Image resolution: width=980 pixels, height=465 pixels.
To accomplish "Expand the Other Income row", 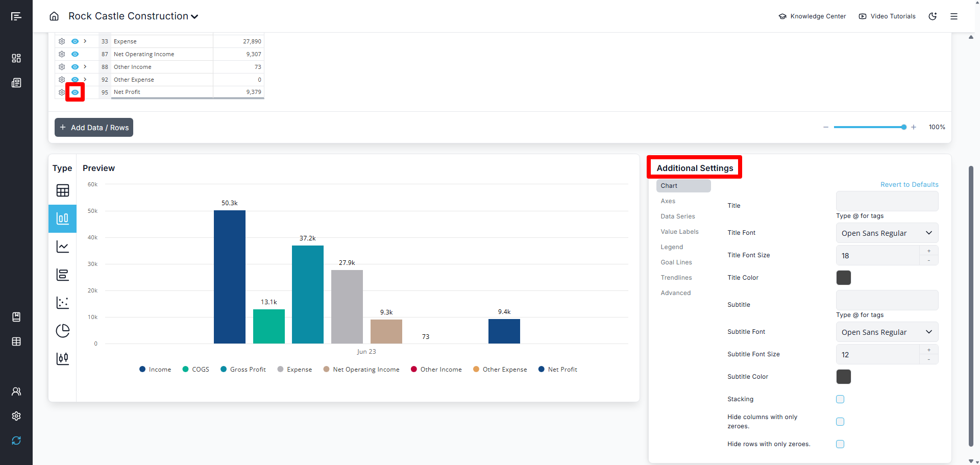I will click(85, 67).
